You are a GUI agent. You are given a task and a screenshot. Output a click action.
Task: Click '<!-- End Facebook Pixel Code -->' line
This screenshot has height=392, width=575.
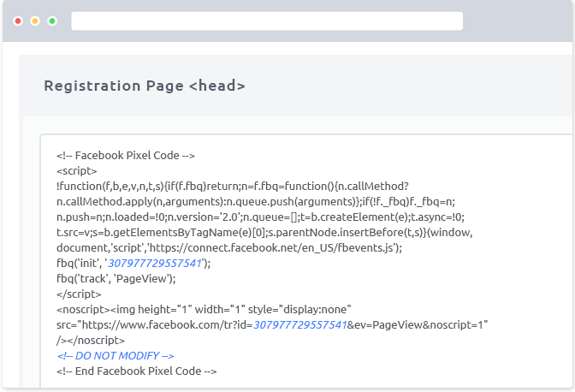click(136, 371)
